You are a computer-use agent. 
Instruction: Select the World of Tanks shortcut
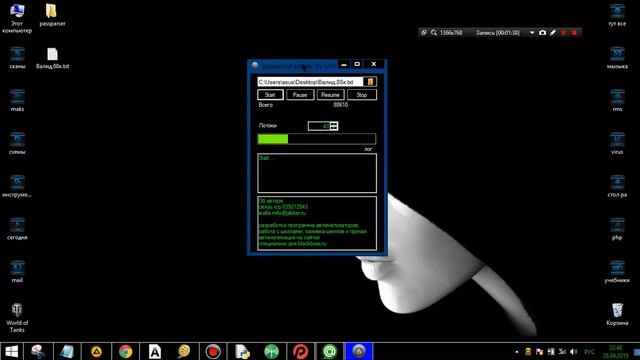pyautogui.click(x=17, y=318)
